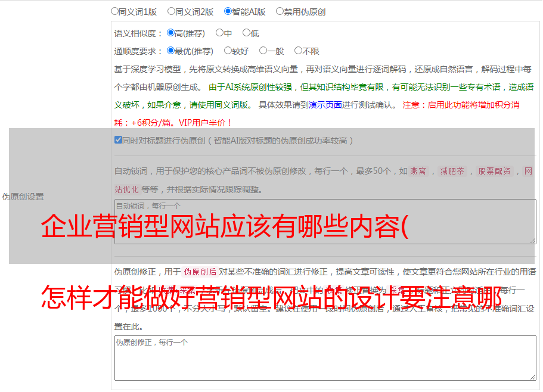
Task: Set 通顺度要求 to 不限
Action: 298,51
